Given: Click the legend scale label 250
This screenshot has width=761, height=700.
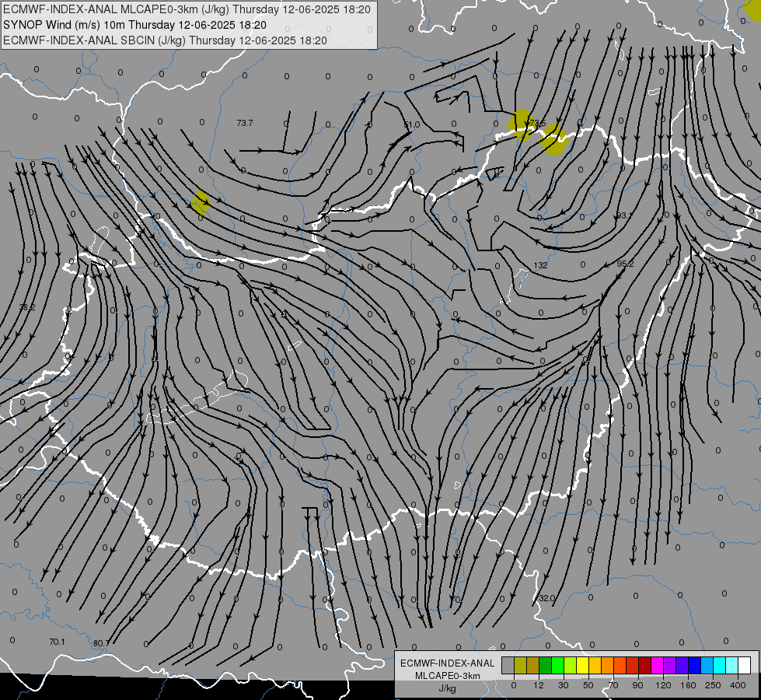Looking at the screenshot, I should pos(713,685).
